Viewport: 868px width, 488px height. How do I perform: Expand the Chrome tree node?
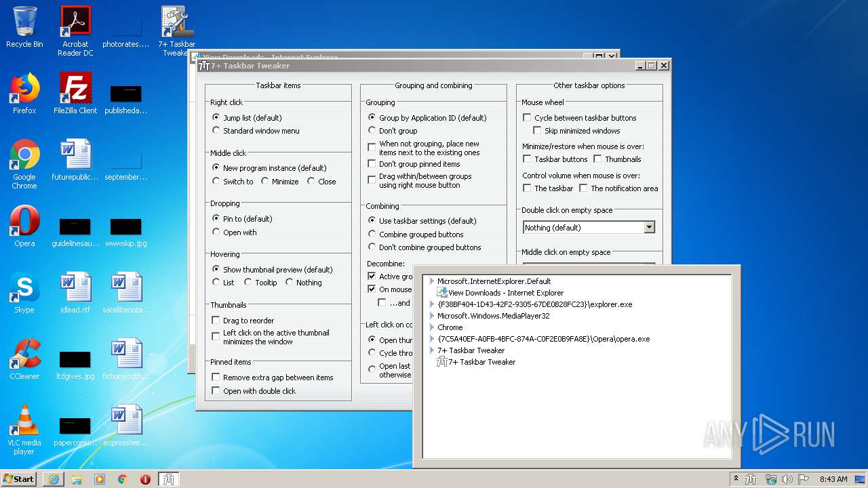431,327
